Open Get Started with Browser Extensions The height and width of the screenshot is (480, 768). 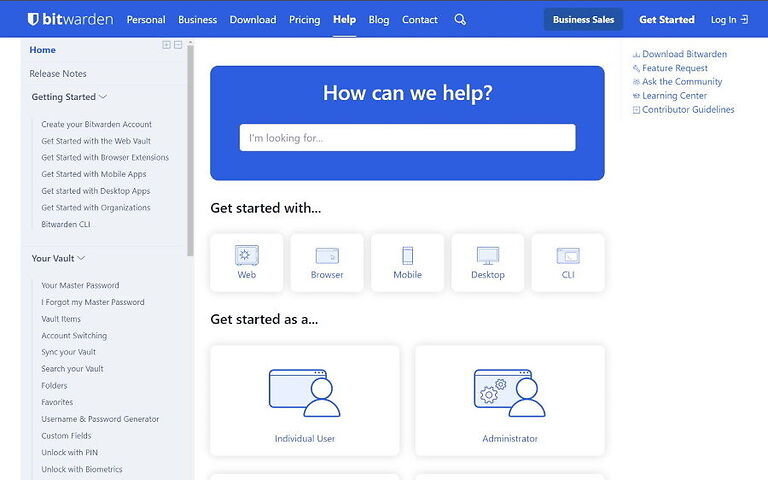(x=105, y=158)
